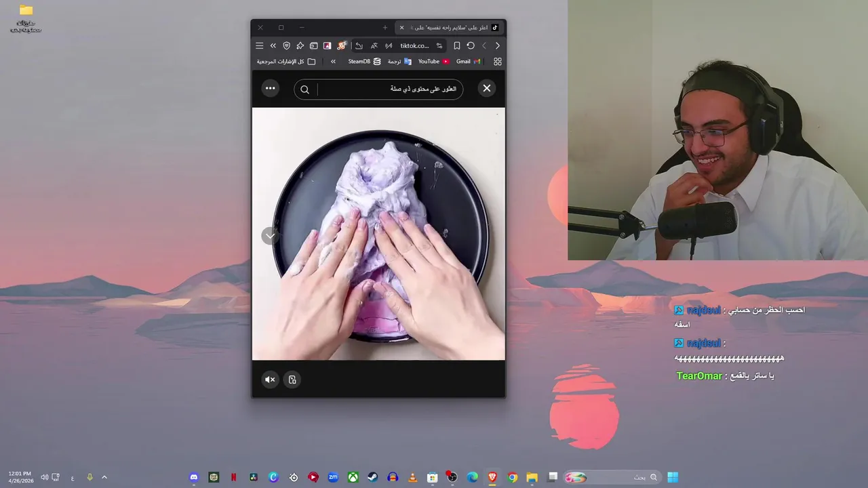The height and width of the screenshot is (488, 868).
Task: Go to next video with down chevron
Action: click(x=270, y=236)
